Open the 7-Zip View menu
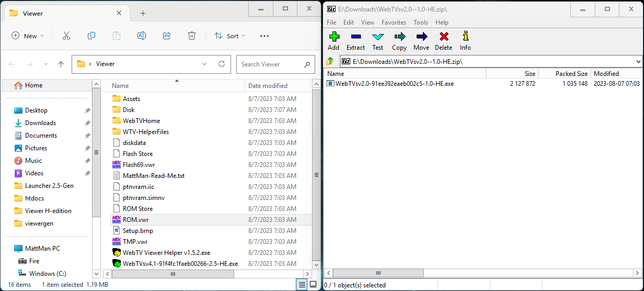644x291 pixels. [x=367, y=23]
